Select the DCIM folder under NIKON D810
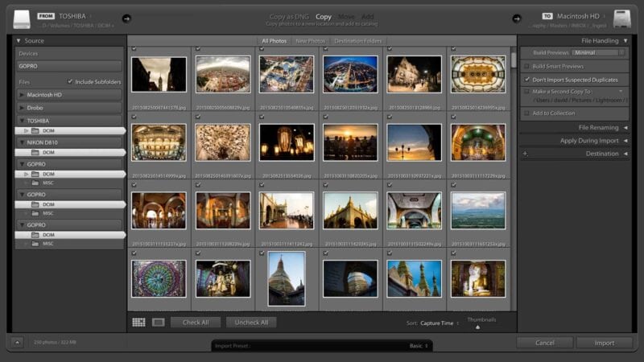Screen dimensions: 644x362 click(70, 152)
